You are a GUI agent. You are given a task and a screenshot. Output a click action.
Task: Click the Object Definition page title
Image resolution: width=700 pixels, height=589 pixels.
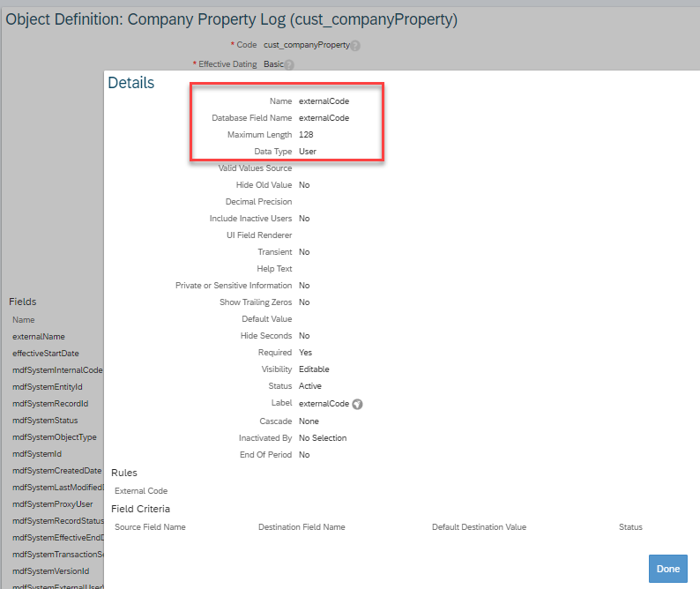(x=231, y=19)
